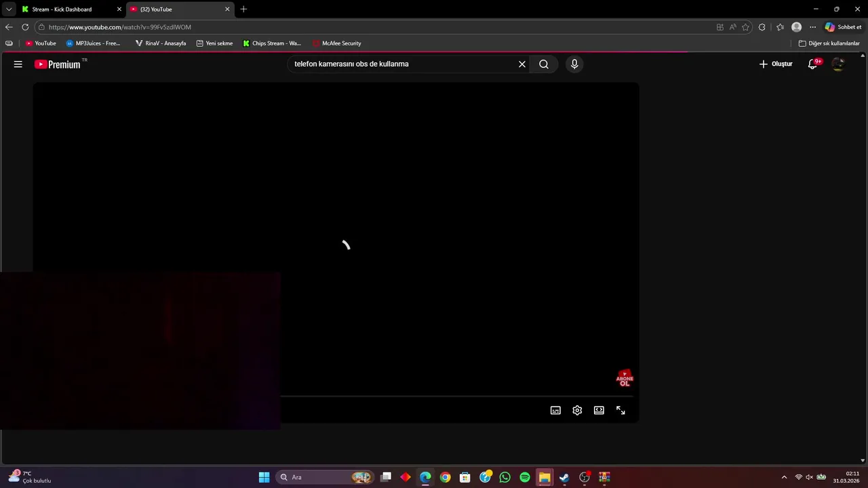
Task: Open the Oluştur create menu
Action: pyautogui.click(x=776, y=64)
